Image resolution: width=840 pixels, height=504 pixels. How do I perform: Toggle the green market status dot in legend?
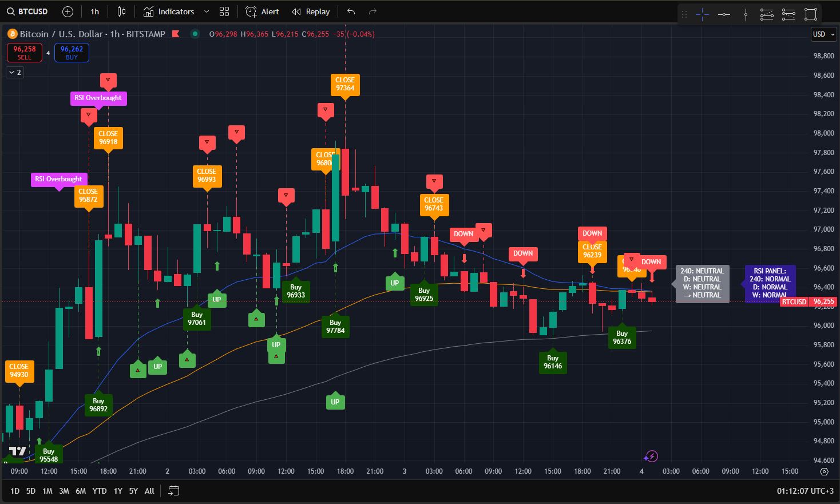195,34
